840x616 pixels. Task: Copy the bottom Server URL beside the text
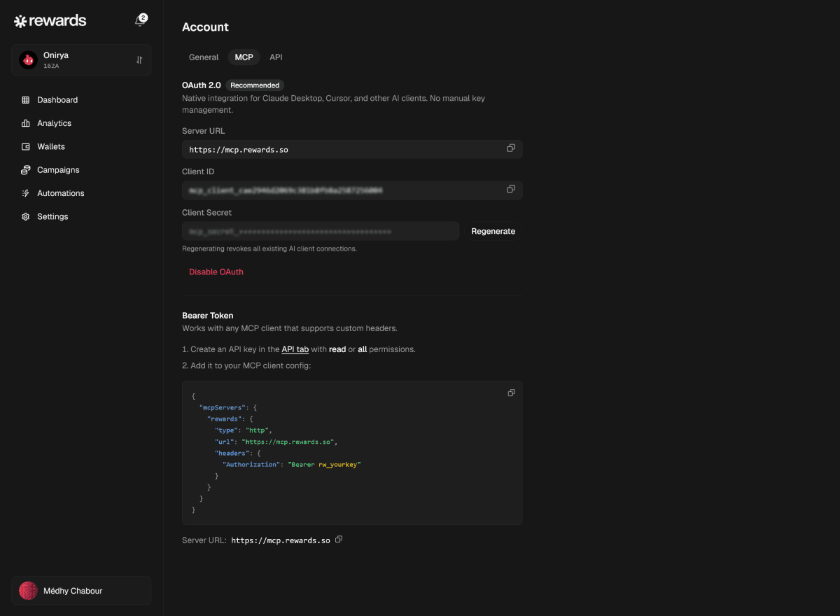pos(339,540)
